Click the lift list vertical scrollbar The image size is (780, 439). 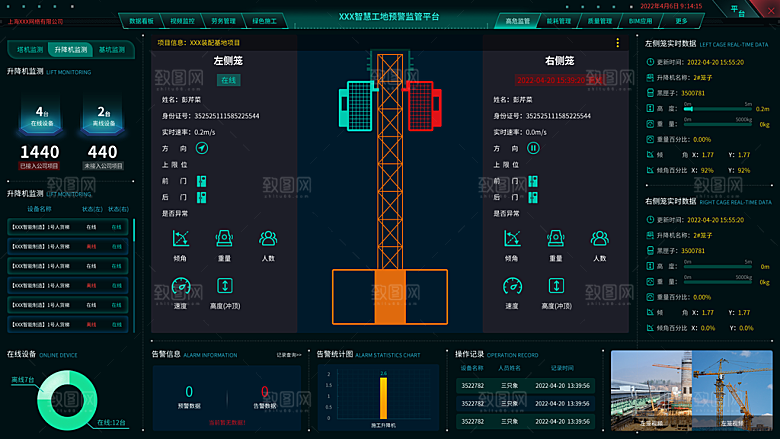pos(134,274)
